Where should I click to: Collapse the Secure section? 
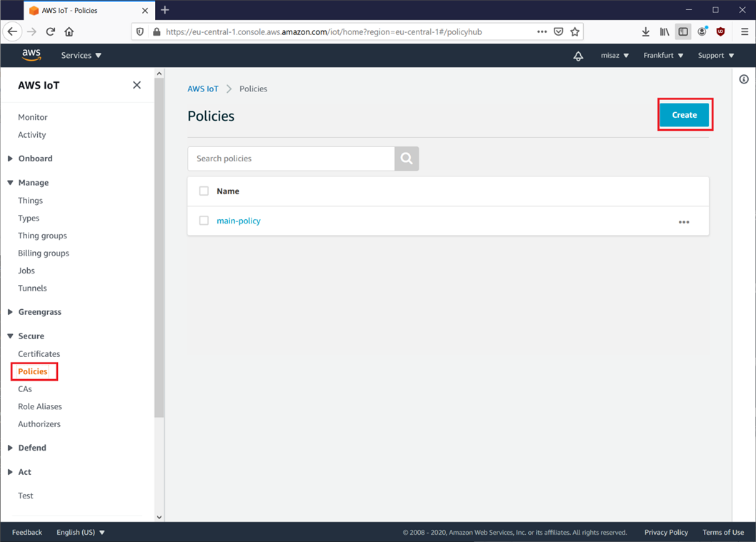point(26,336)
